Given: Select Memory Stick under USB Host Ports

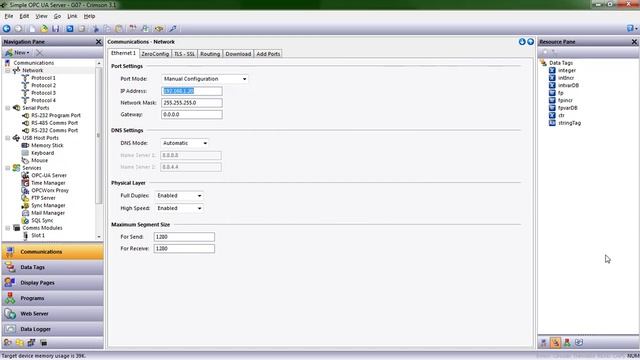Looking at the screenshot, I should point(47,145).
